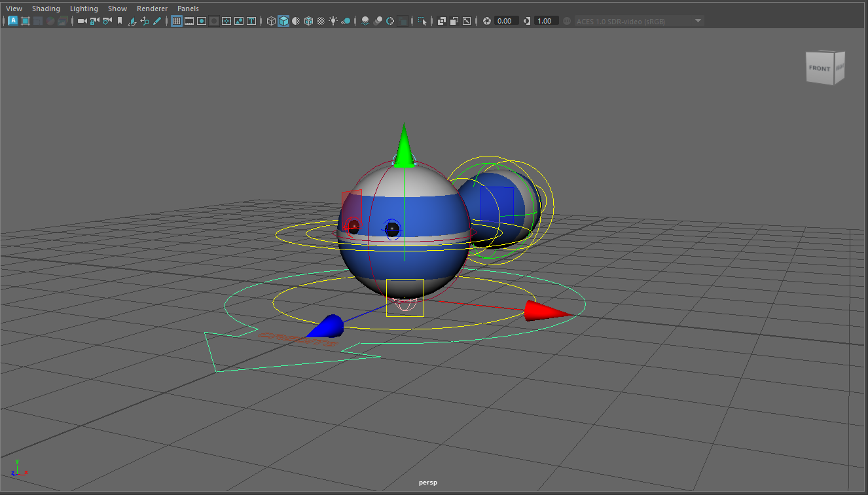Open the ACES color transform dropdown
Image resolution: width=868 pixels, height=495 pixels.
698,21
